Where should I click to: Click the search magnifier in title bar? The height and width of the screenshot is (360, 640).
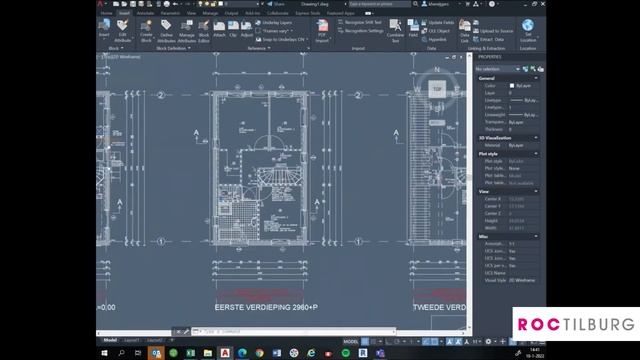(x=416, y=4)
